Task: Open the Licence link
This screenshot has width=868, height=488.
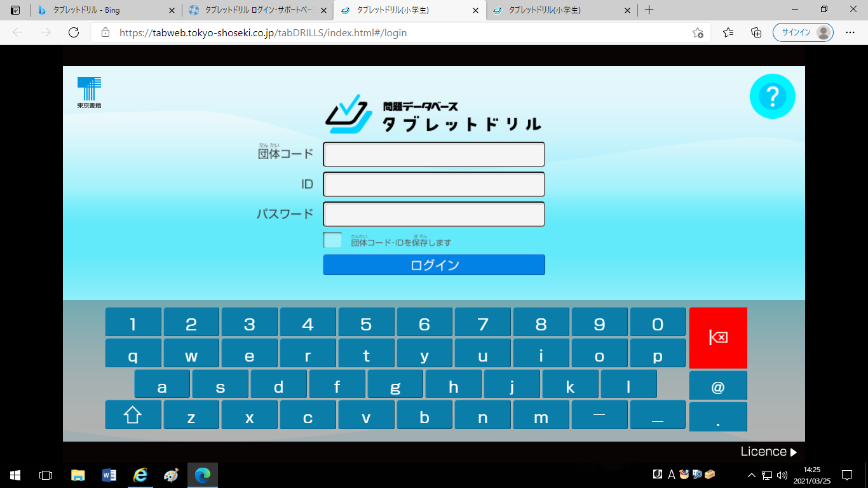Action: pyautogui.click(x=768, y=452)
